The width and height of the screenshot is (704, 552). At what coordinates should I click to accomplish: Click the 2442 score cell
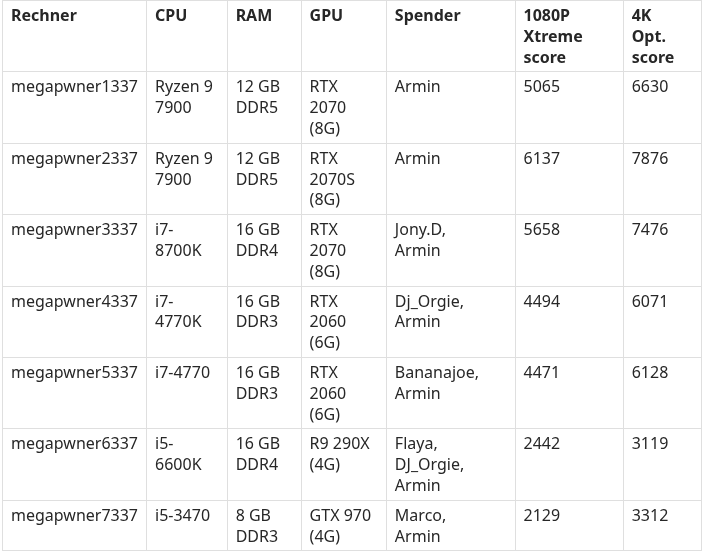(x=542, y=444)
